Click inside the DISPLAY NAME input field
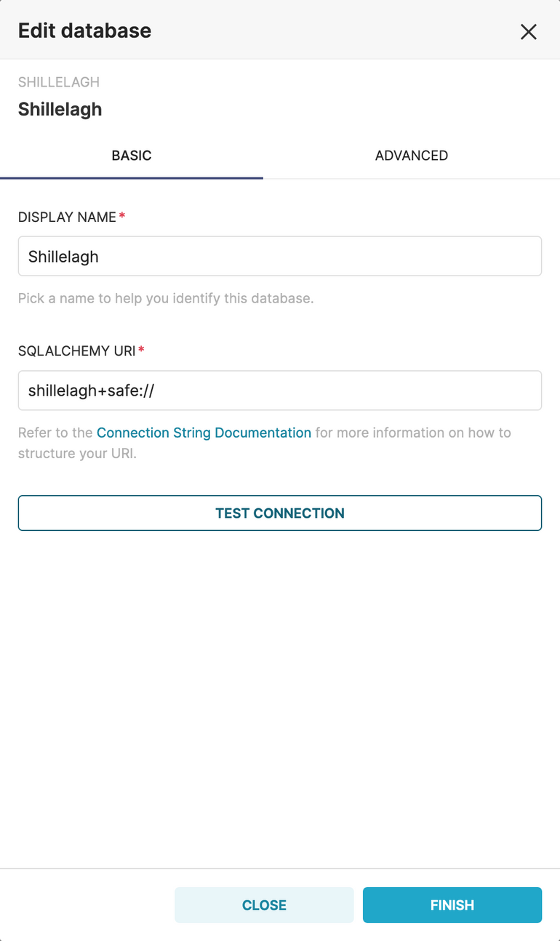 279,256
